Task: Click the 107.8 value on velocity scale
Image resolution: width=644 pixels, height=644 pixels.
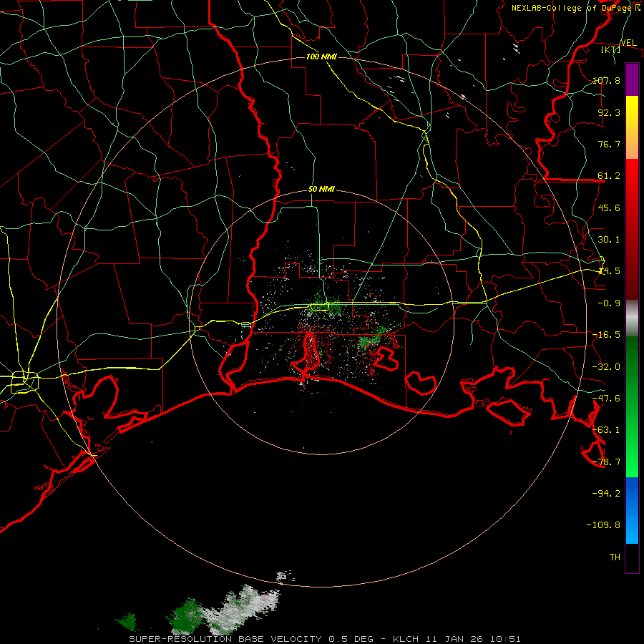Action: tap(607, 80)
